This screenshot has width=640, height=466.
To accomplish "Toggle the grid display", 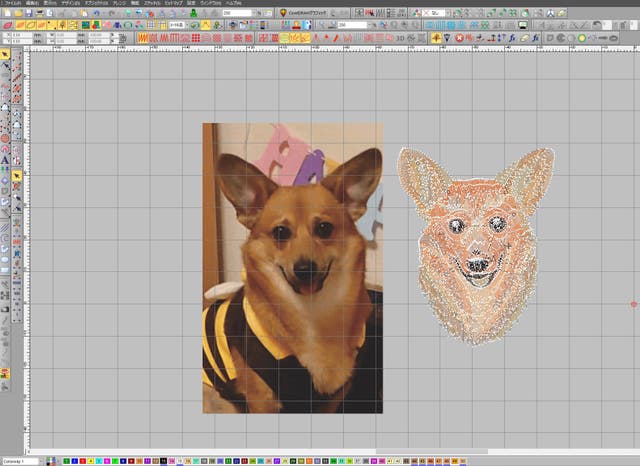I will 151,25.
